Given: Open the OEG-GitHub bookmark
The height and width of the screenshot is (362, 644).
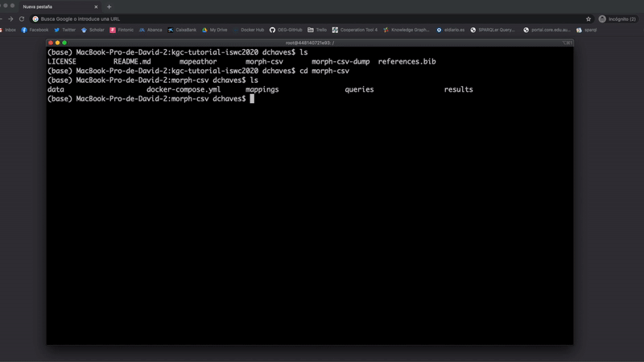Looking at the screenshot, I should (x=286, y=30).
